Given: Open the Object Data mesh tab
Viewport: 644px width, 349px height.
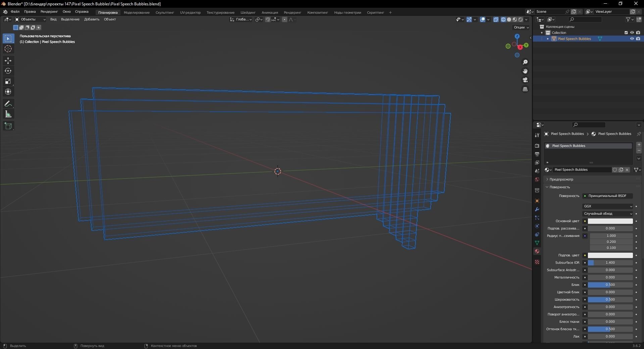Looking at the screenshot, I should tap(537, 243).
